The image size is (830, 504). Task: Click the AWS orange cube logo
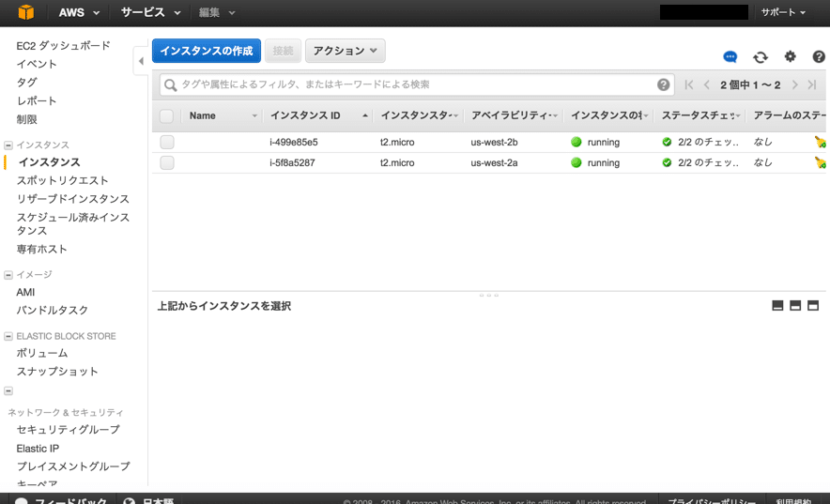pos(25,12)
